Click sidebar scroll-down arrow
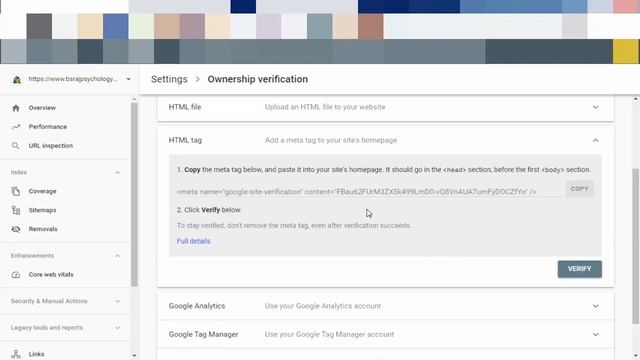Image resolution: width=640 pixels, height=360 pixels. pyautogui.click(x=134, y=356)
